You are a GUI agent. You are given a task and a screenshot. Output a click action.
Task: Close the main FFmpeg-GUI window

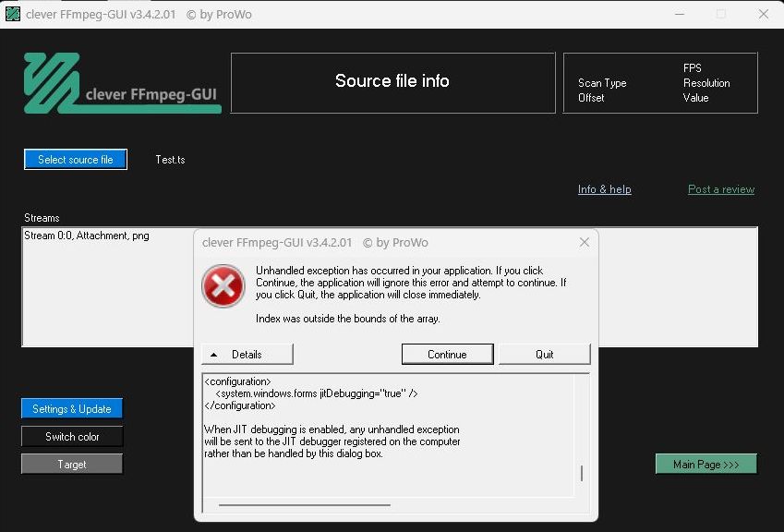(x=764, y=14)
